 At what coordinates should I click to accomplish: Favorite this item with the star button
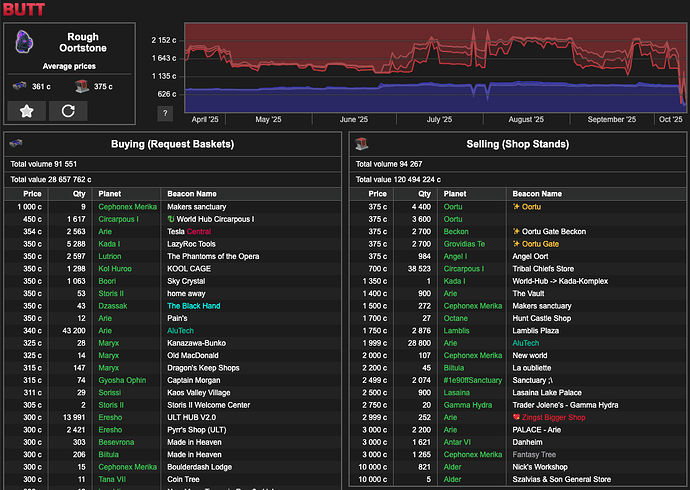27,111
